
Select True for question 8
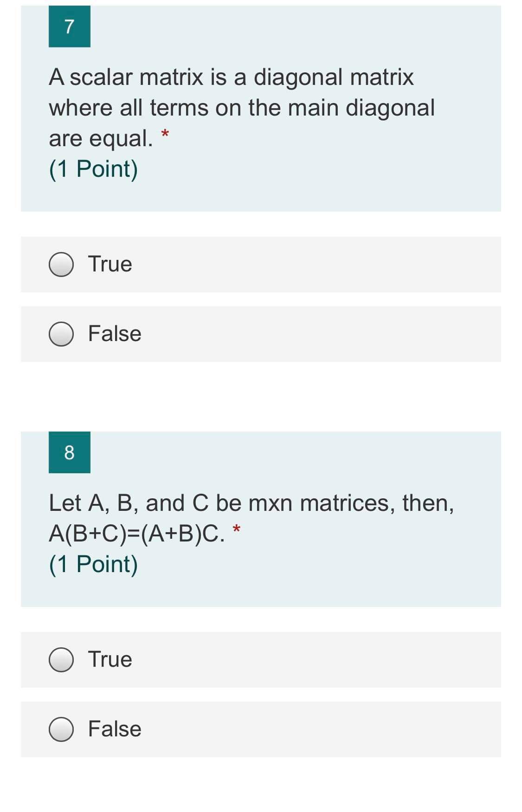(x=63, y=659)
